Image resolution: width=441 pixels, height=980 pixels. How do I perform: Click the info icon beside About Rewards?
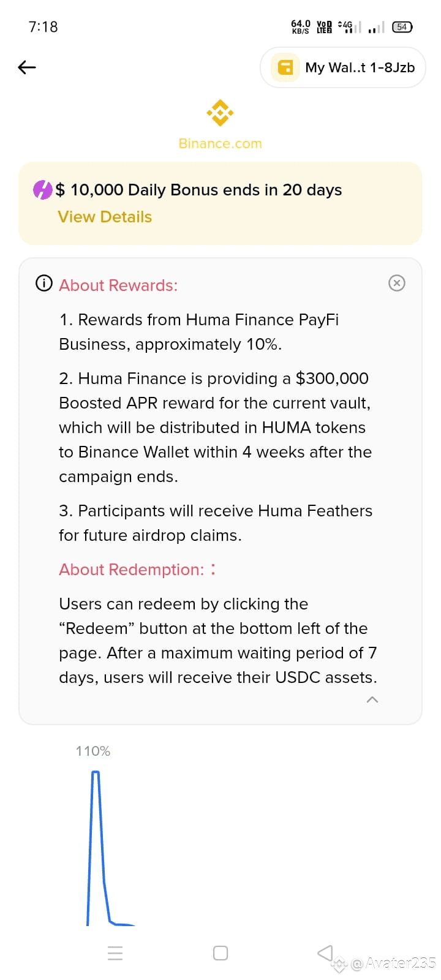44,284
